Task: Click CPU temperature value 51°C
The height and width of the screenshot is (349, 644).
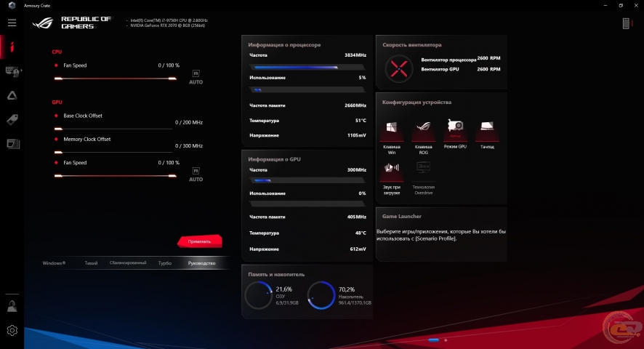Action: [361, 121]
